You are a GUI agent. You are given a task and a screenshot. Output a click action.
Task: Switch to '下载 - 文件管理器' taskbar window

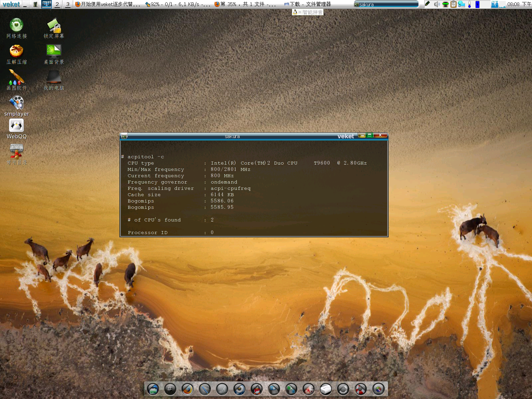pos(308,4)
